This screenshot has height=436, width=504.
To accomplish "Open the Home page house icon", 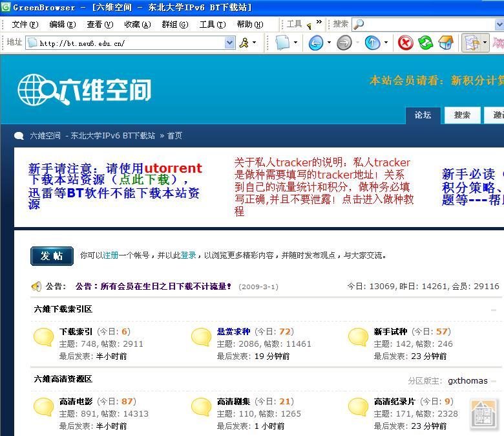I will point(446,43).
